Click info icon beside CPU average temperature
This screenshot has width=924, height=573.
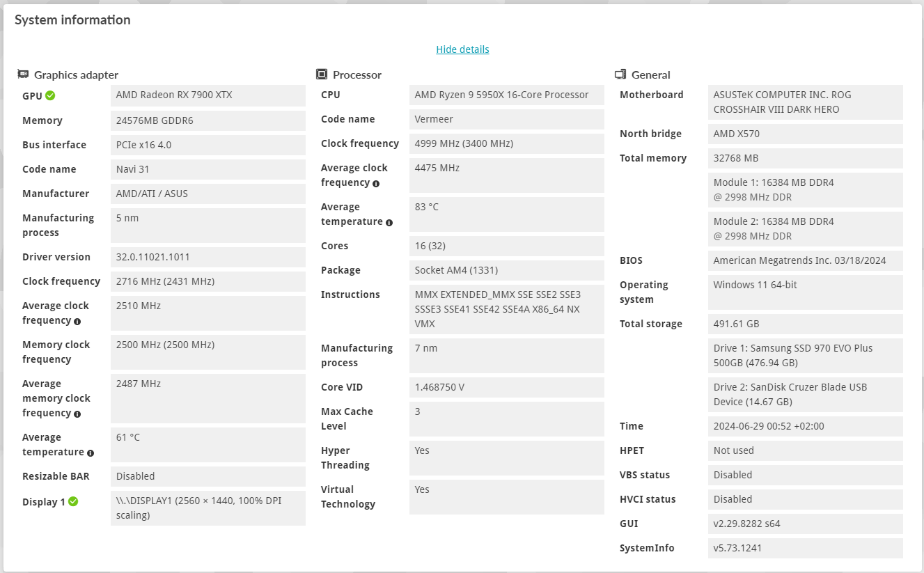pos(389,222)
